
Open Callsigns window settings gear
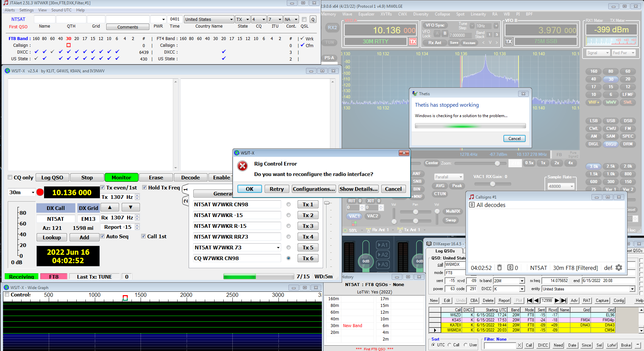pyautogui.click(x=618, y=268)
